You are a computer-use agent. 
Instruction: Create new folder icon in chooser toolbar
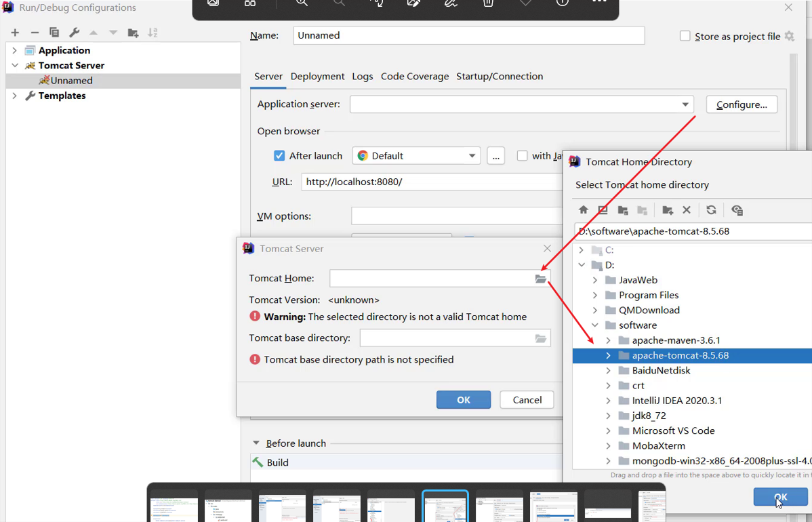(668, 209)
